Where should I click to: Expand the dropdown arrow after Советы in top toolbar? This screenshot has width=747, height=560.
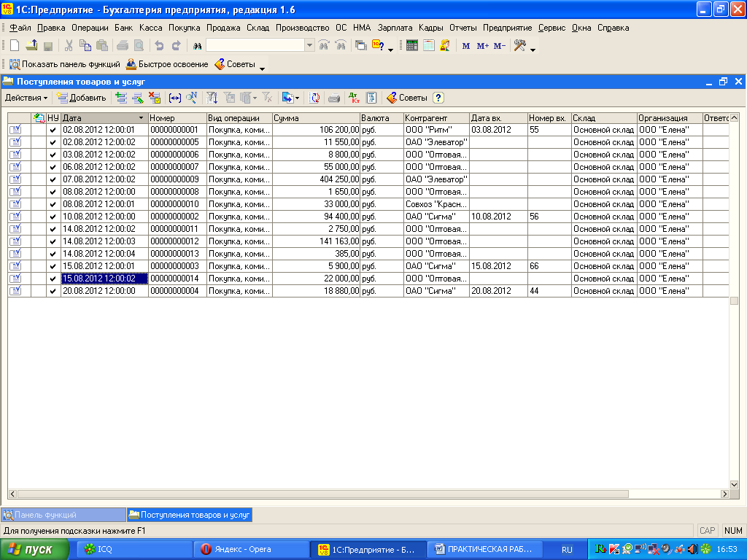262,69
